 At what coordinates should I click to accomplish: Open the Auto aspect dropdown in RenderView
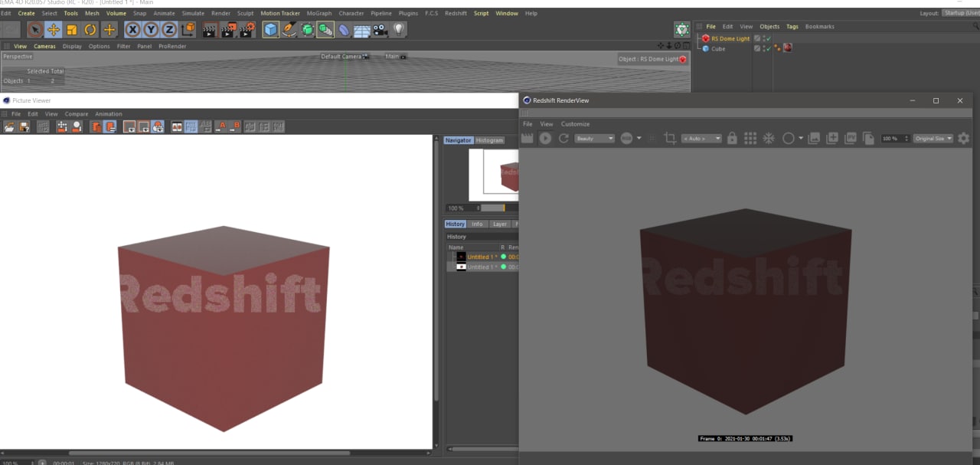coord(701,139)
